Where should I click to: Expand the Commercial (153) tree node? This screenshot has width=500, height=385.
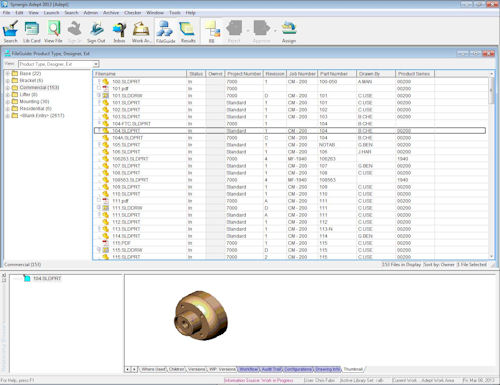pos(8,88)
